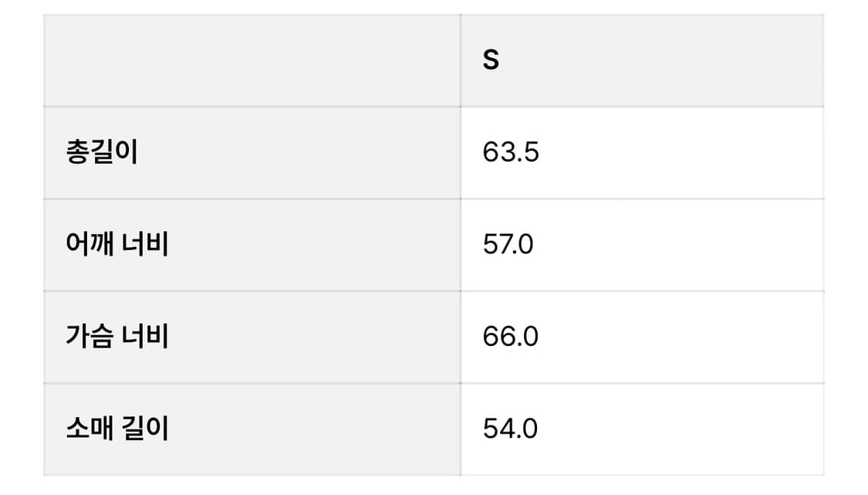
Task: Choose the measurement cell reading 66.0
Action: [510, 337]
